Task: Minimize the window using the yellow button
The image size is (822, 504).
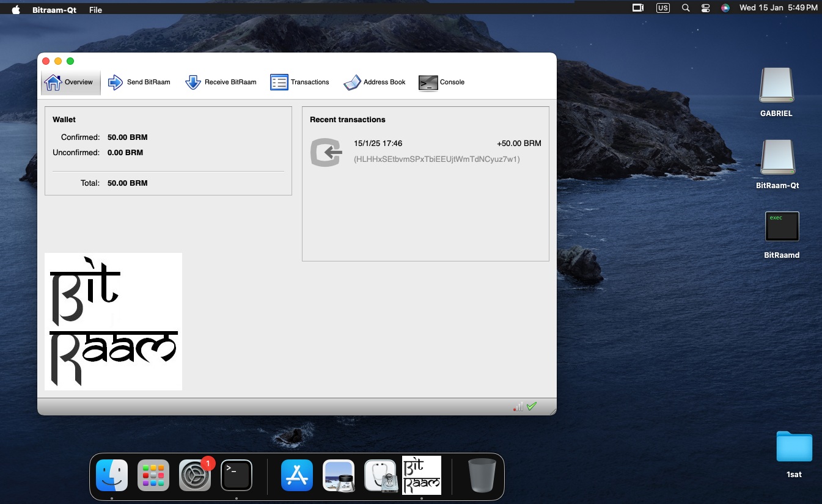Action: [58, 61]
